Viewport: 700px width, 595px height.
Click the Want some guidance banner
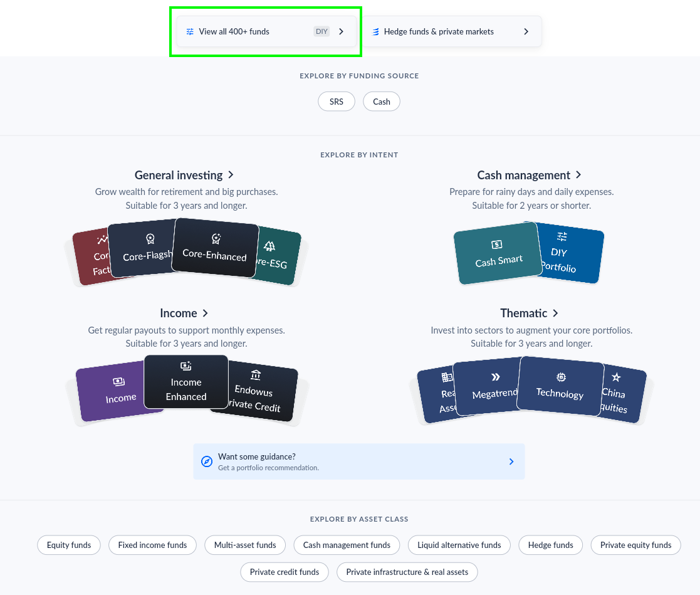(358, 462)
